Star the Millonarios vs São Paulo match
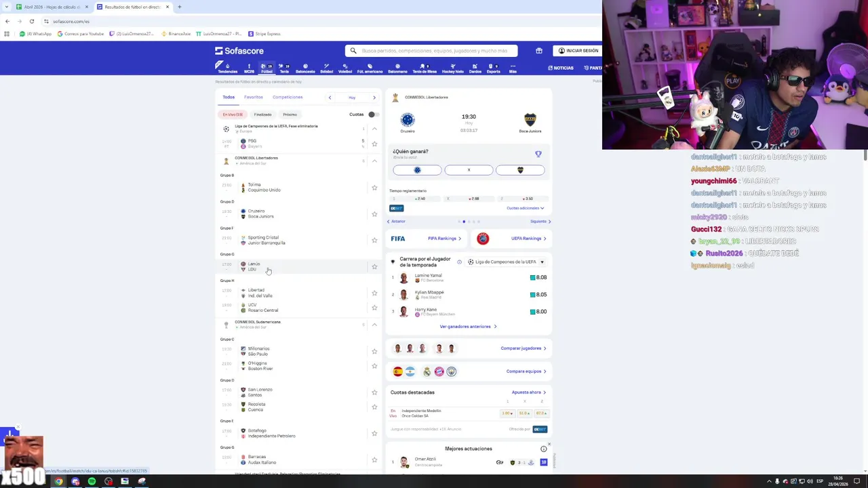The image size is (868, 488). tap(374, 351)
